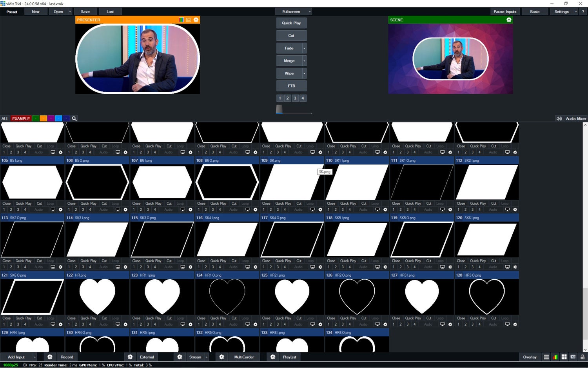Switch to the EXAMPLE category tab
588x368 pixels.
[x=21, y=118]
